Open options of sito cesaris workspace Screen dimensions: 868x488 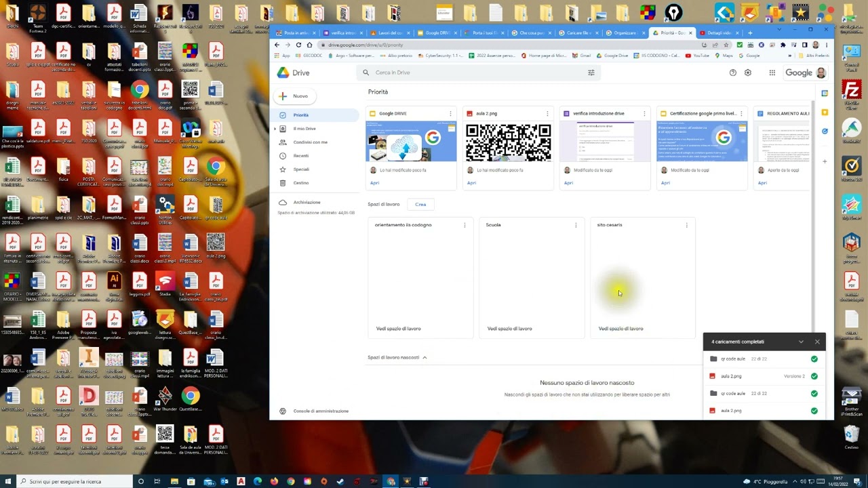point(686,225)
